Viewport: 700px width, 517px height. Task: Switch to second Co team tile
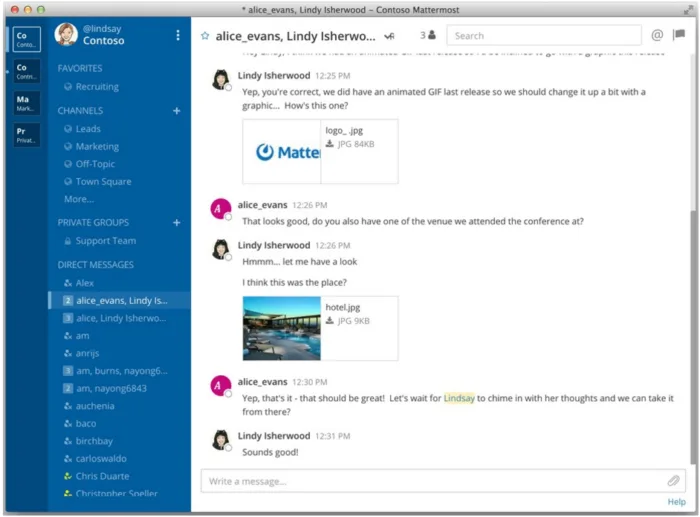[x=26, y=71]
